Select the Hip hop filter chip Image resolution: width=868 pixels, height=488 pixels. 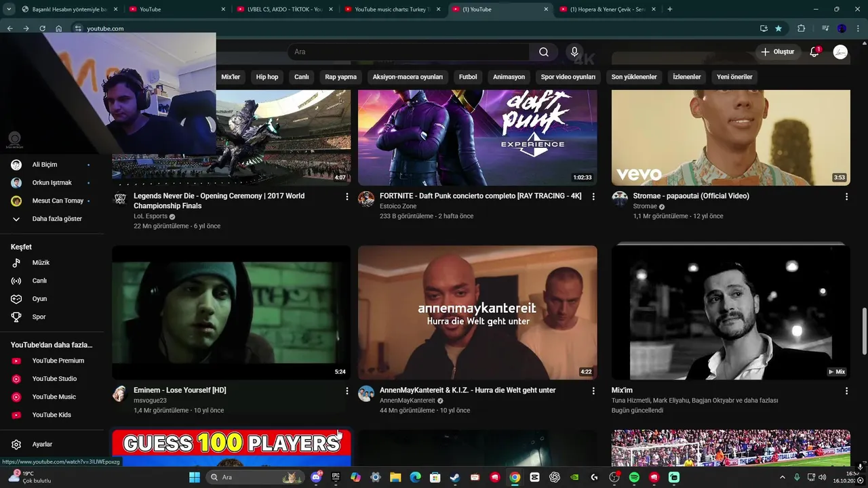pyautogui.click(x=267, y=77)
